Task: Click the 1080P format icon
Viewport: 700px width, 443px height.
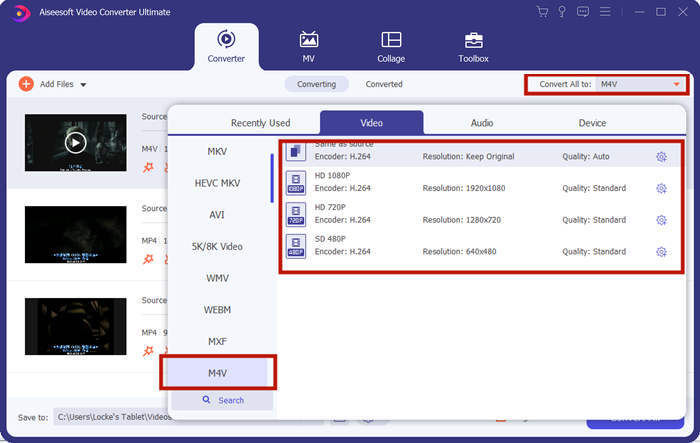Action: (x=296, y=183)
